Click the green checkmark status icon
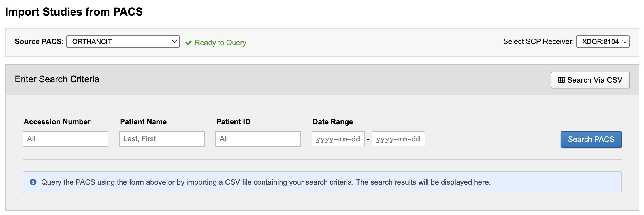This screenshot has height=215, width=644. (x=189, y=43)
